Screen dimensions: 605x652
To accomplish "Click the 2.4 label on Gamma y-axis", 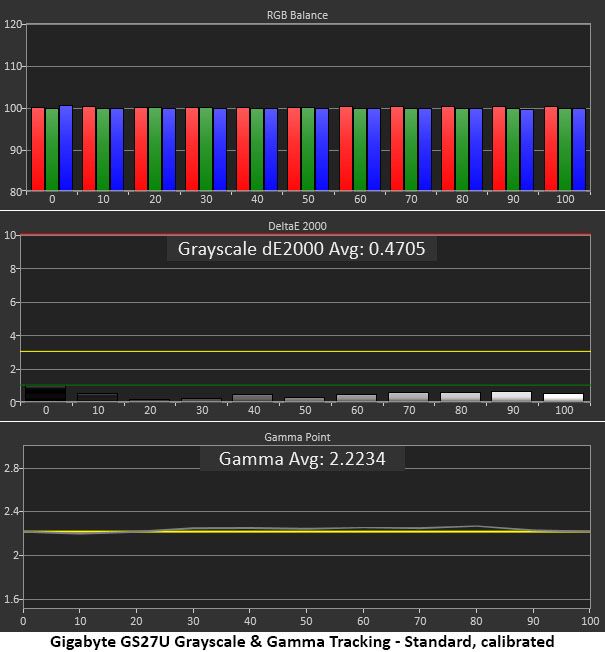I will (x=11, y=512).
